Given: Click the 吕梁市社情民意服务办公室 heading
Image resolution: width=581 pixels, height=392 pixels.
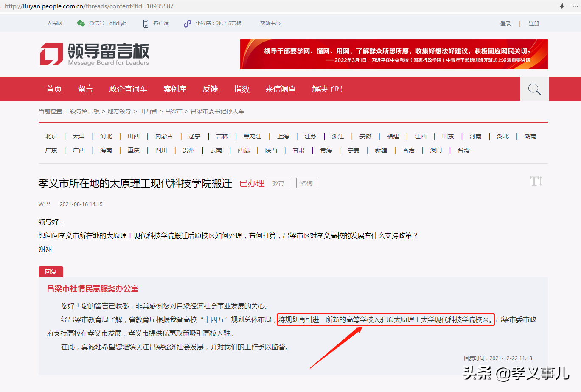Looking at the screenshot, I should point(93,289).
